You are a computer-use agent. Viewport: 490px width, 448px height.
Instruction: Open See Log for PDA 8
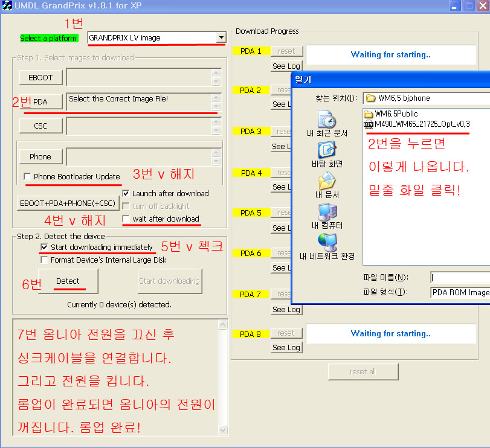(286, 348)
